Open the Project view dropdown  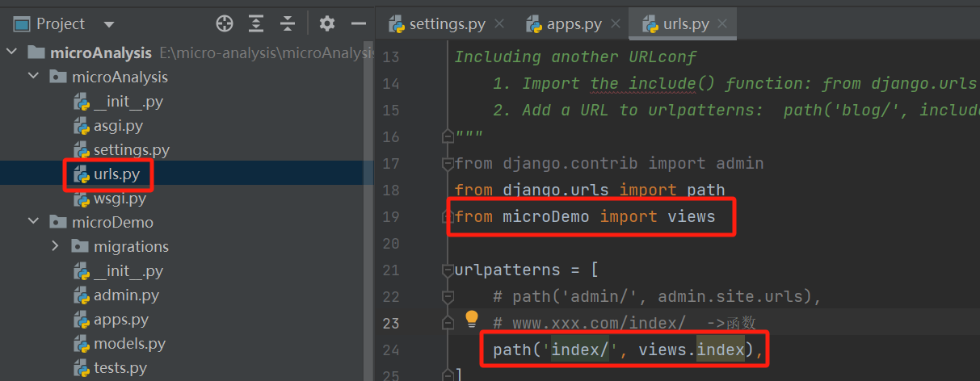coord(109,24)
